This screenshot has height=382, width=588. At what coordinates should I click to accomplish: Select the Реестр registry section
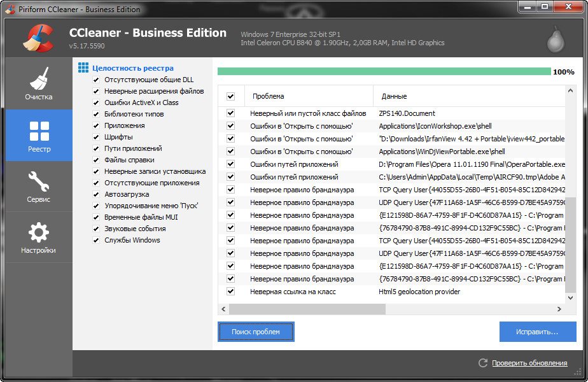(x=39, y=136)
